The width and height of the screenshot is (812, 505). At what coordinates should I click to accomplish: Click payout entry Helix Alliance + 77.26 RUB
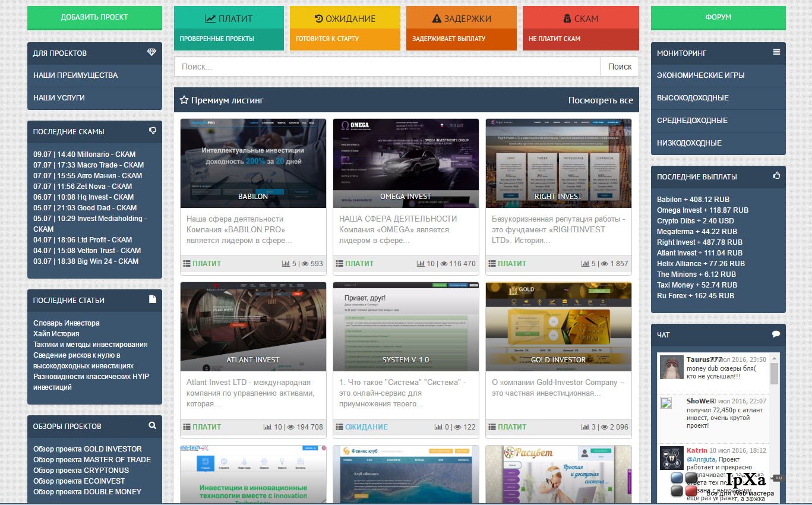[x=701, y=264]
